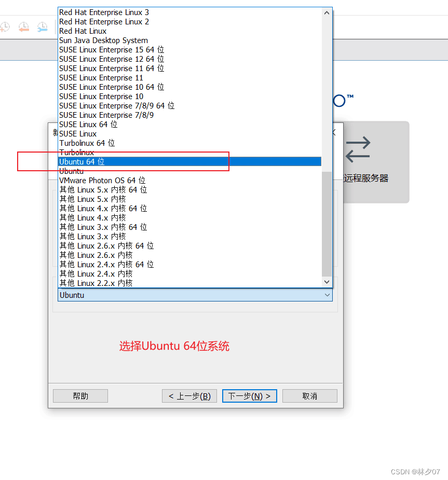The height and width of the screenshot is (480, 448).
Task: Select 其他 Linux 2.2.x 内核
Action: tap(189, 283)
